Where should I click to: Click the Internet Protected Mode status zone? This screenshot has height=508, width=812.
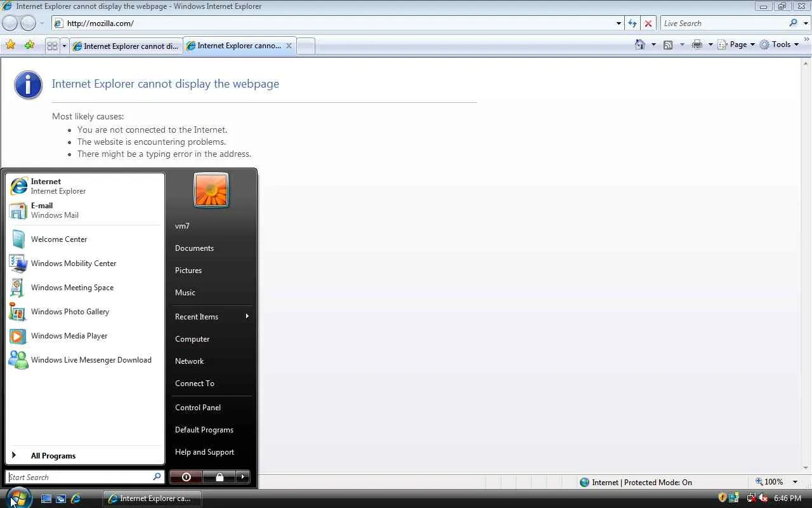tap(636, 483)
